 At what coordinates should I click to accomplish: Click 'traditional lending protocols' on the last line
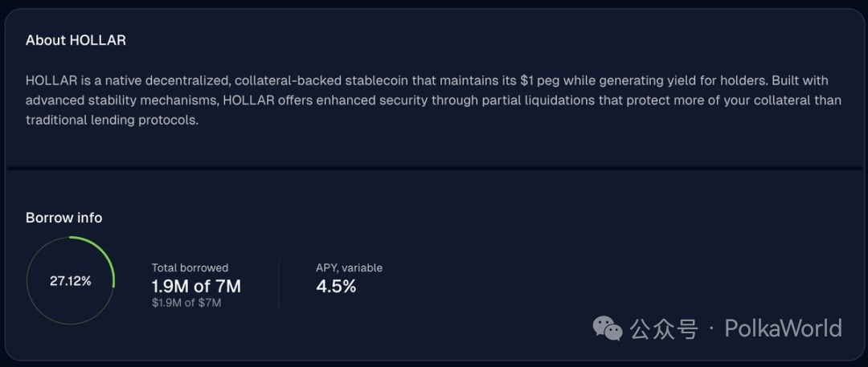[x=111, y=120]
